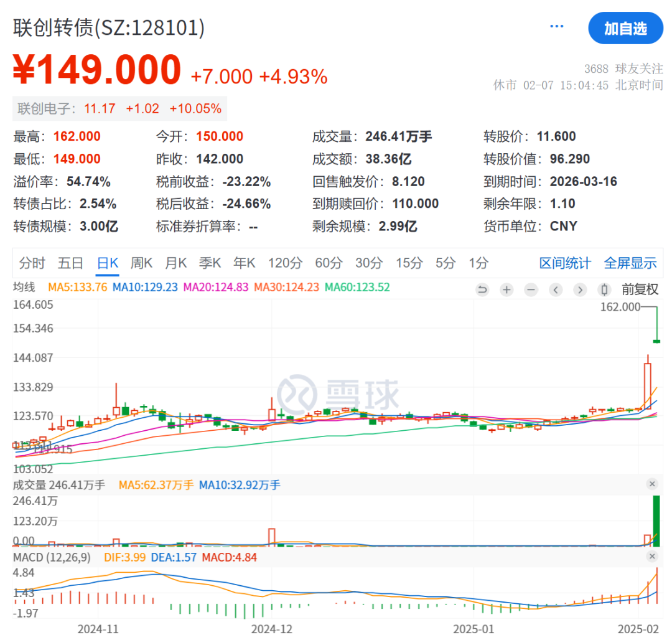The width and height of the screenshot is (672, 640).
Task: Click the 剩余规模 2.99亿 value
Action: point(398,226)
